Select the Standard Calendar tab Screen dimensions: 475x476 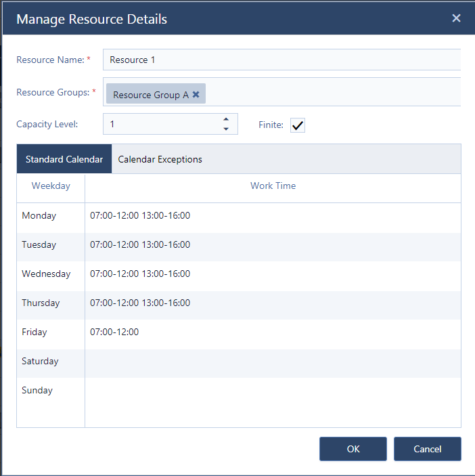[x=64, y=159]
